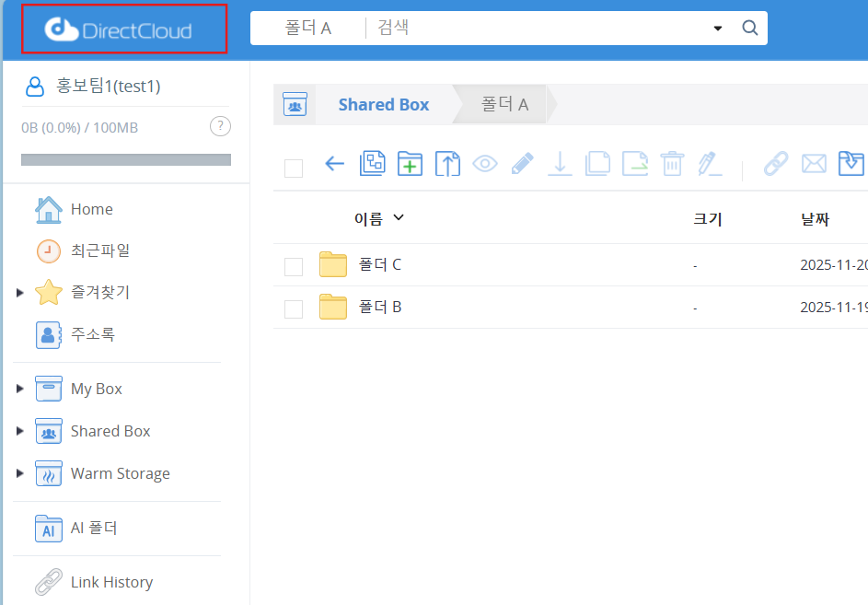Click the magnifier search icon

750,29
